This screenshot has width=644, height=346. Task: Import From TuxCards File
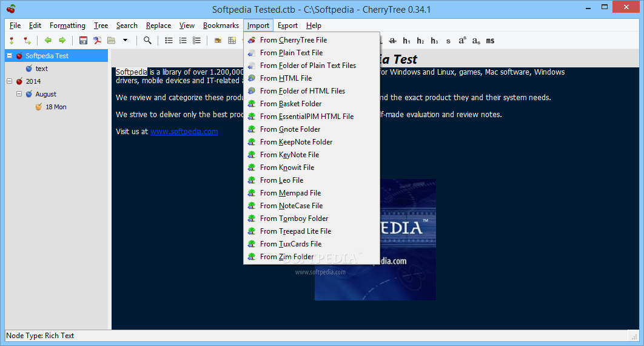311,243
